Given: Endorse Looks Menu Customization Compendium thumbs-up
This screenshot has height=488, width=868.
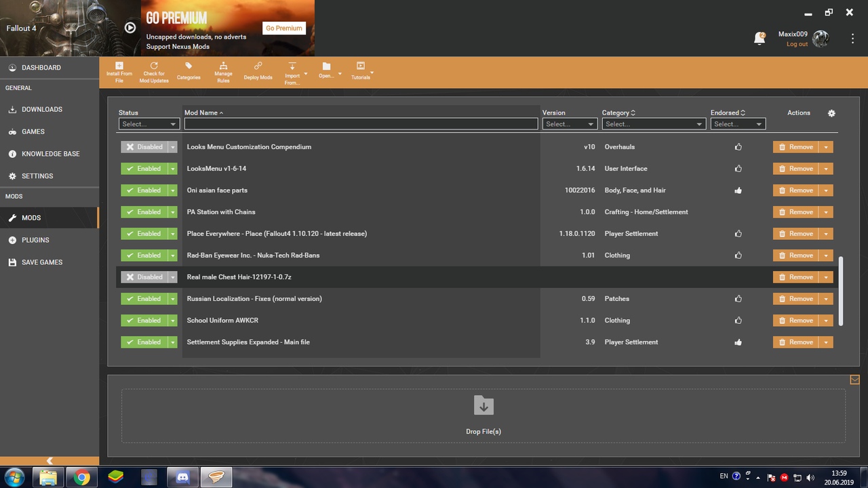Looking at the screenshot, I should (x=738, y=147).
